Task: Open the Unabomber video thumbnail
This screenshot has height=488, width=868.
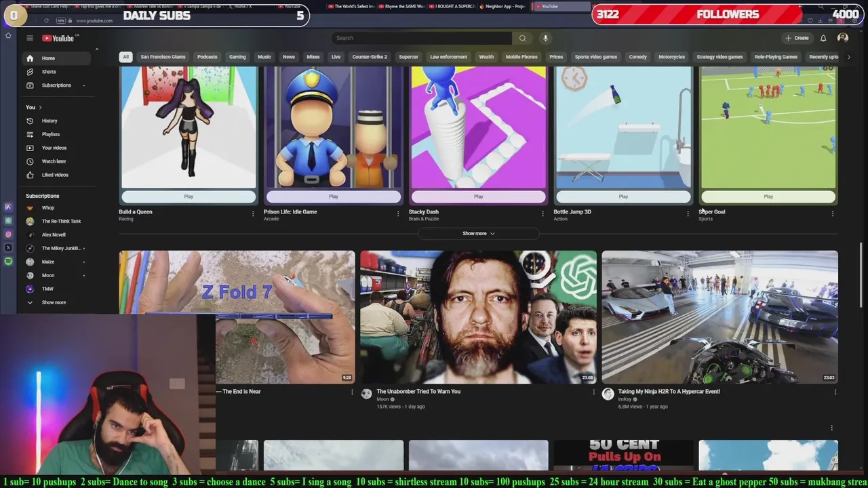Action: coord(478,317)
